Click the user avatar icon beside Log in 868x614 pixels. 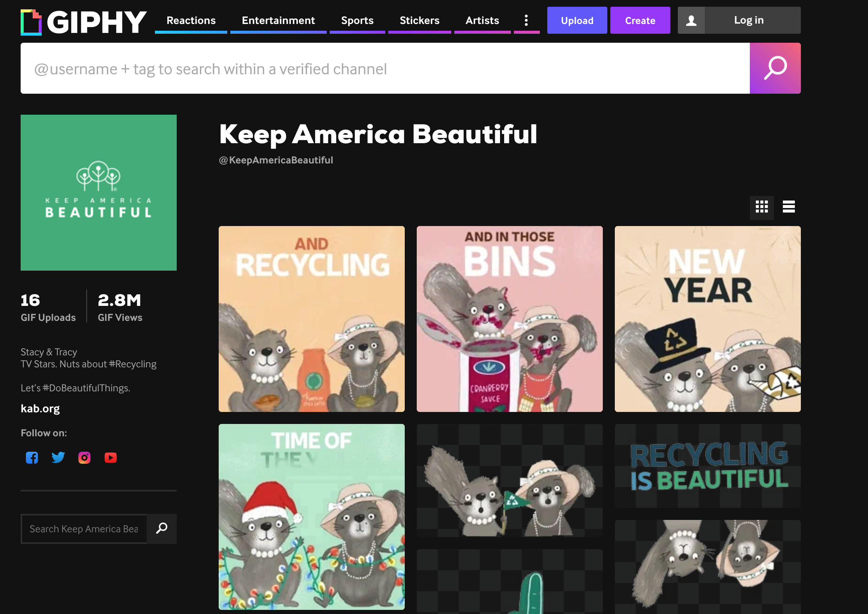click(691, 20)
